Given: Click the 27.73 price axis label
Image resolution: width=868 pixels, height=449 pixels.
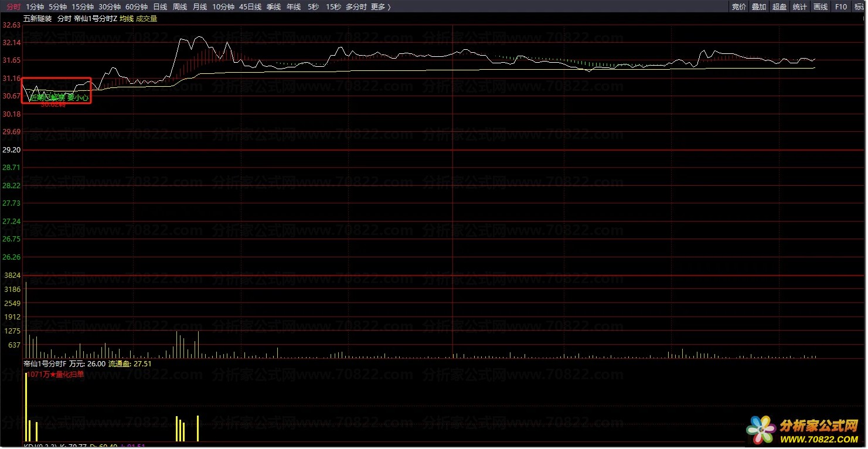Looking at the screenshot, I should click(x=12, y=203).
